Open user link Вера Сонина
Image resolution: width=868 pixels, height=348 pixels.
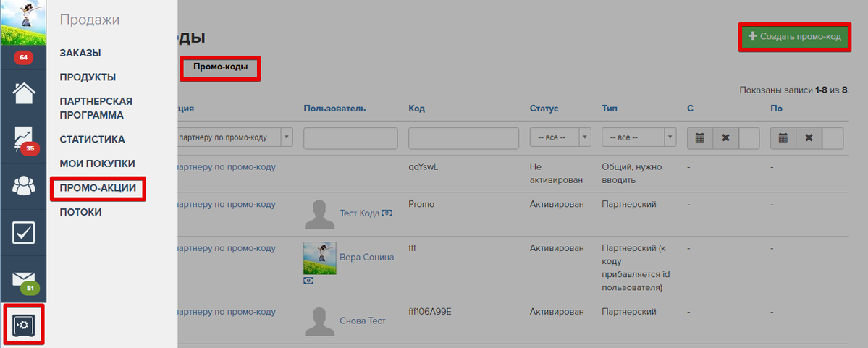click(x=366, y=257)
